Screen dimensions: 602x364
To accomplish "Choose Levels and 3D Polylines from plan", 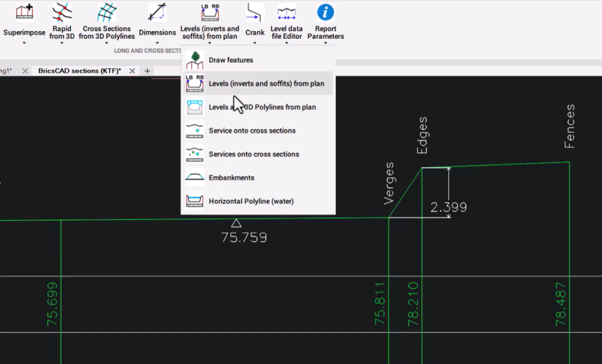I will tap(262, 107).
